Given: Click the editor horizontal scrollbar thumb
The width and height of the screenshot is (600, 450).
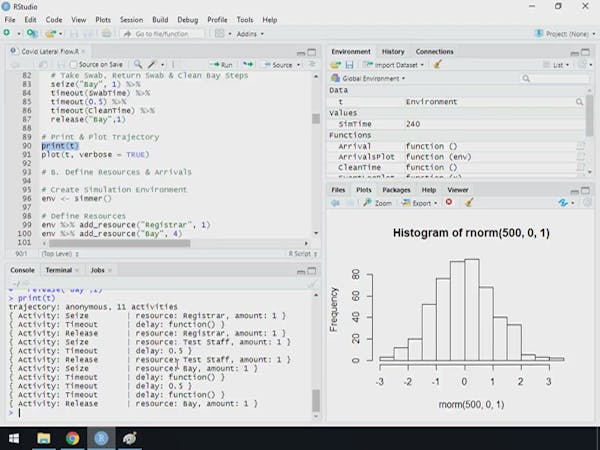Looking at the screenshot, I should 119,243.
